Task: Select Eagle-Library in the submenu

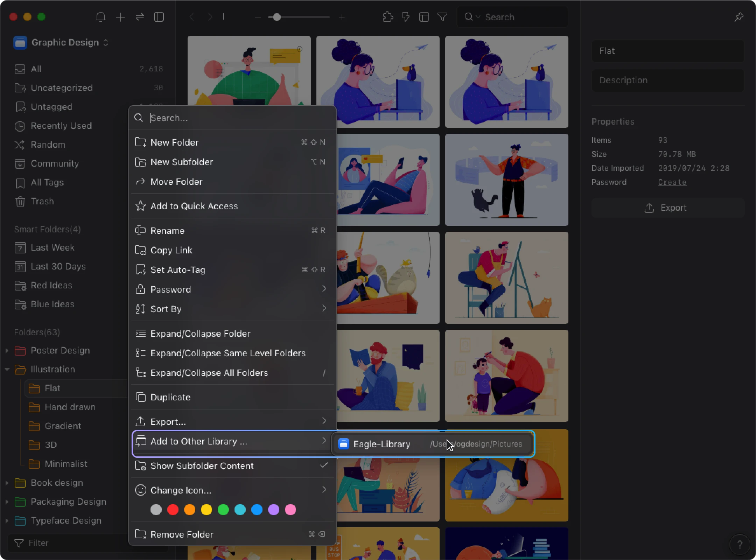Action: click(x=433, y=444)
